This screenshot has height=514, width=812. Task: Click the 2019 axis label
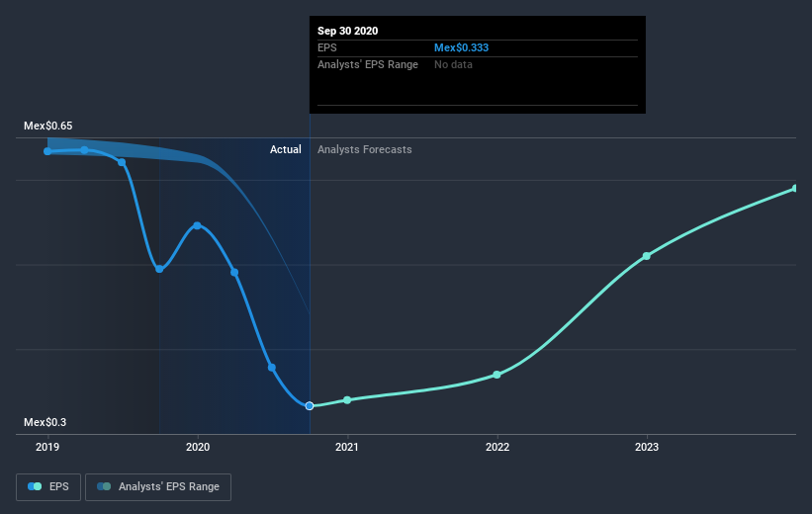coord(47,447)
